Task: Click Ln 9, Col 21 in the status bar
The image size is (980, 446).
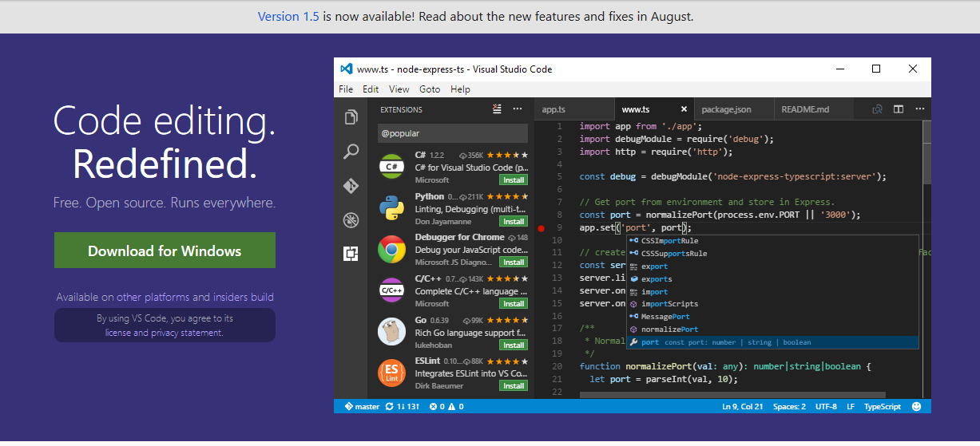Action: [743, 406]
